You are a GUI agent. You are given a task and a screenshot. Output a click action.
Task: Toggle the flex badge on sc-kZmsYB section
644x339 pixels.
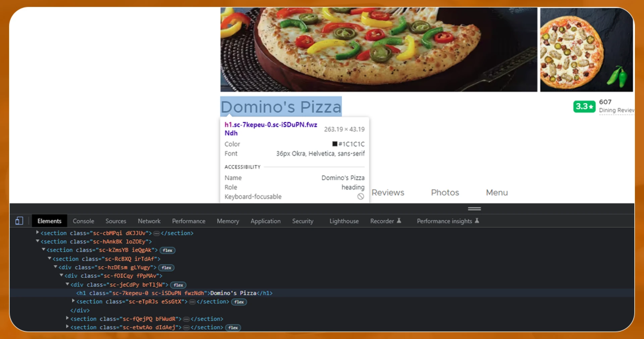(167, 250)
